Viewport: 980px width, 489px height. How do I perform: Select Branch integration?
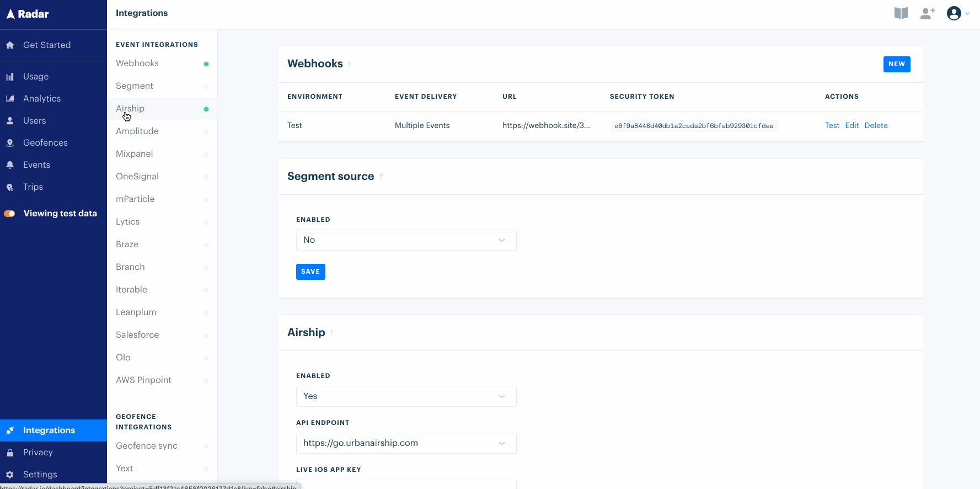pyautogui.click(x=162, y=267)
